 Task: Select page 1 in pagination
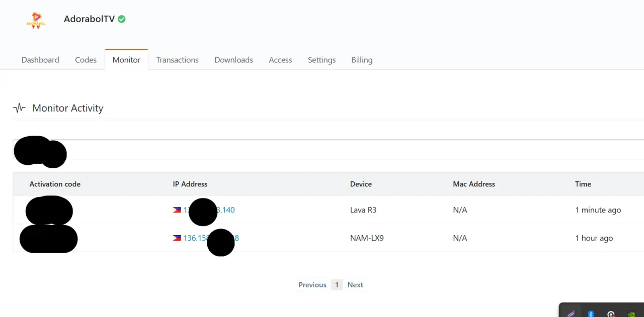(337, 285)
